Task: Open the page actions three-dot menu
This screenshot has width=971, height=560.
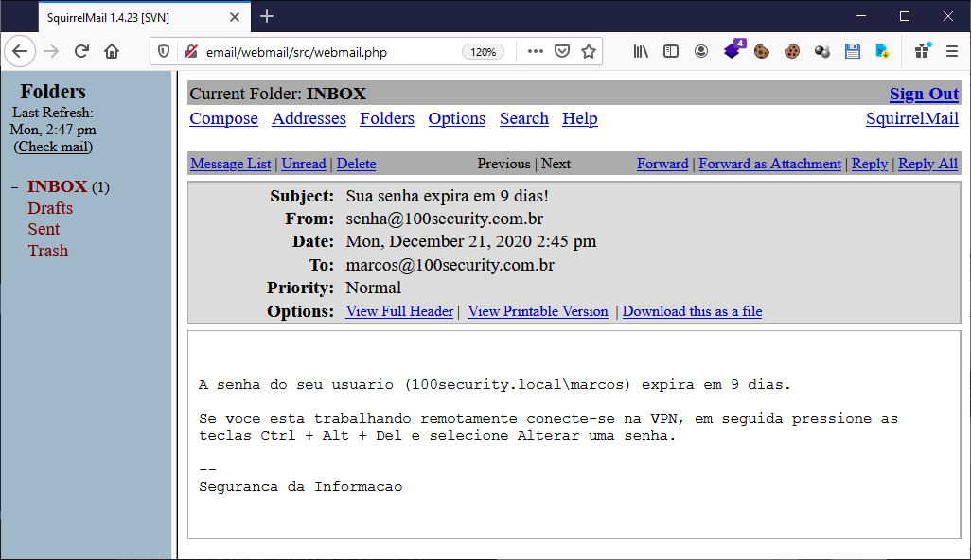Action: tap(535, 51)
